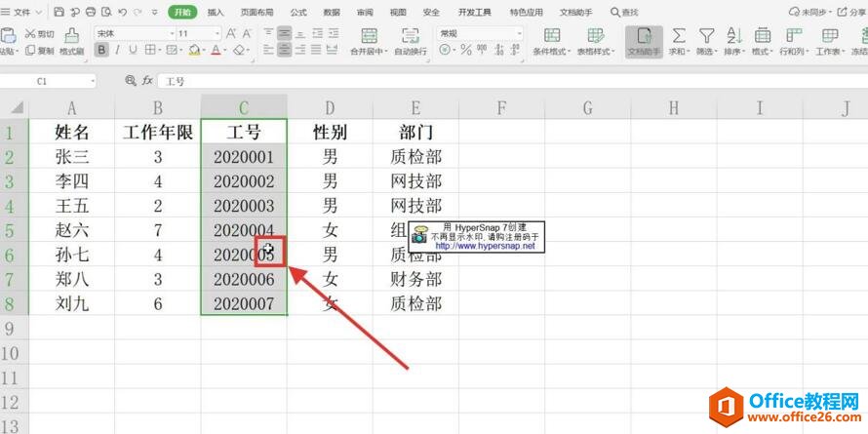Expand the borders dropdown arrow
868x434 pixels.
[x=159, y=51]
